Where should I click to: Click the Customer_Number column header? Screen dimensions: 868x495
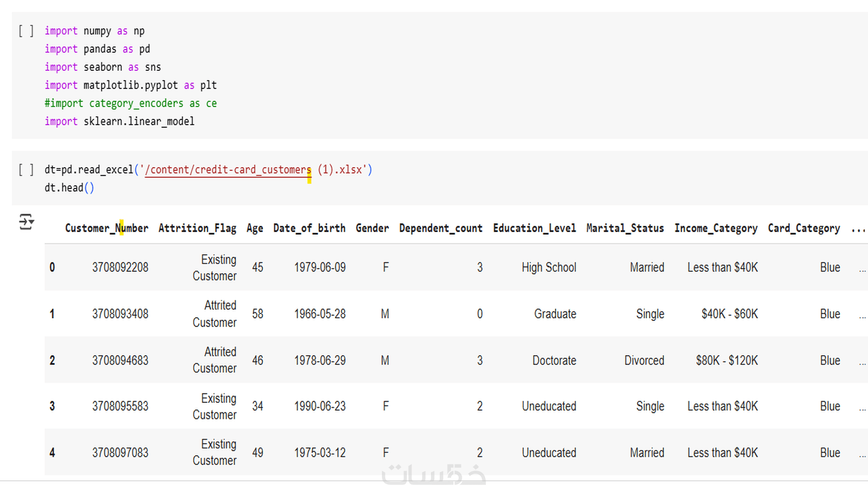click(x=106, y=228)
